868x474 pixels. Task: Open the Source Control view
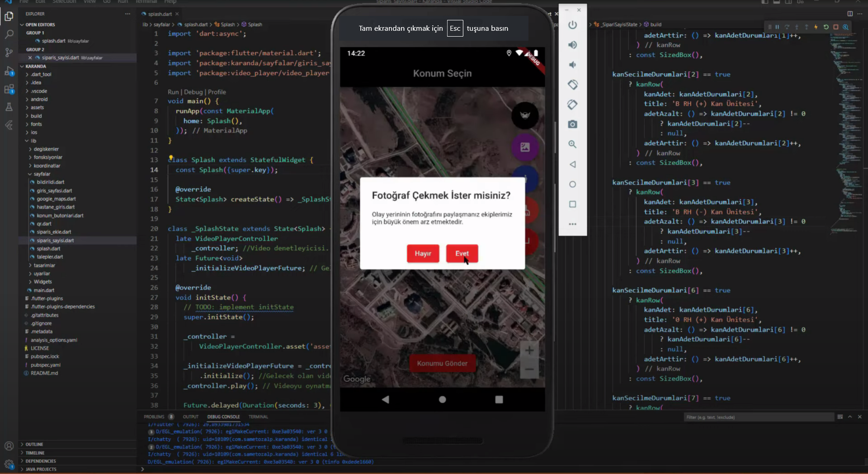point(9,52)
